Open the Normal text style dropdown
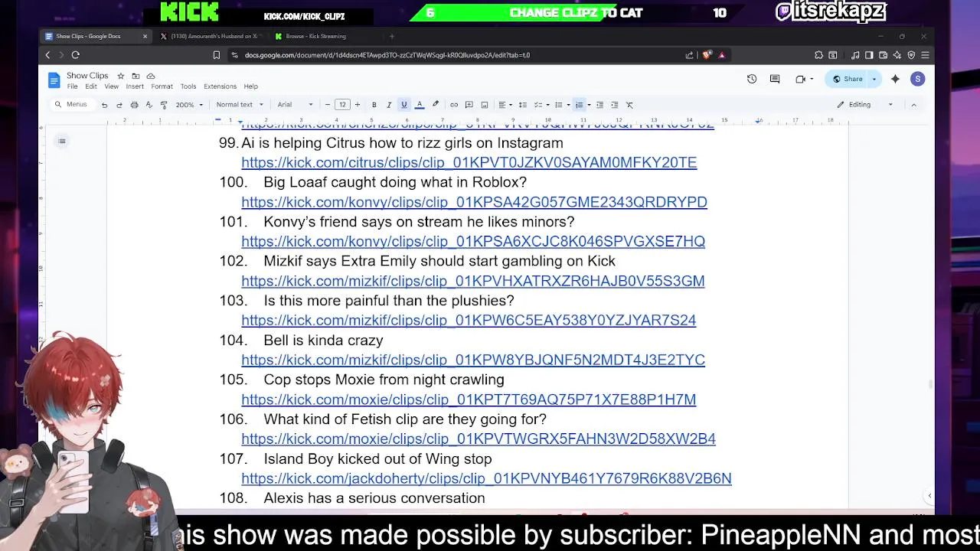The height and width of the screenshot is (551, 980). (x=240, y=105)
